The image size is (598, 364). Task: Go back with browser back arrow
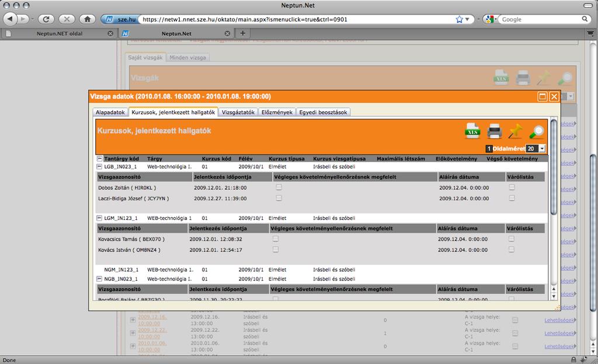tap(11, 19)
